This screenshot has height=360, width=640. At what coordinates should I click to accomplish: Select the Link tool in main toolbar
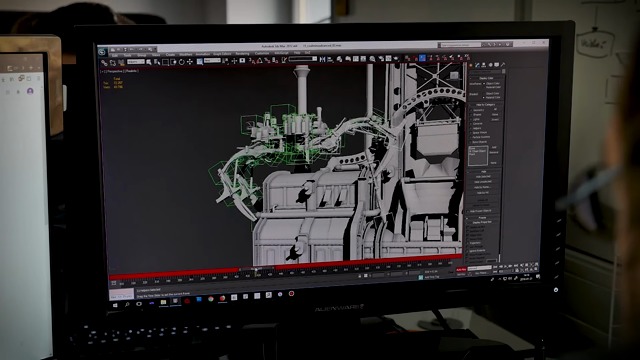pyautogui.click(x=104, y=63)
